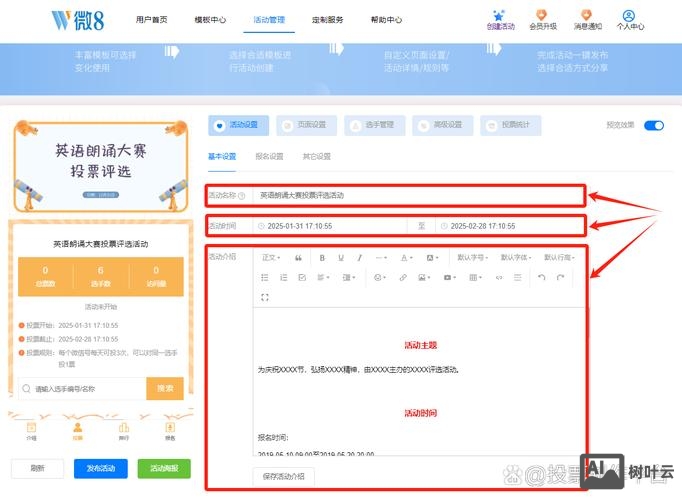Open the font color dropdown

click(406, 258)
